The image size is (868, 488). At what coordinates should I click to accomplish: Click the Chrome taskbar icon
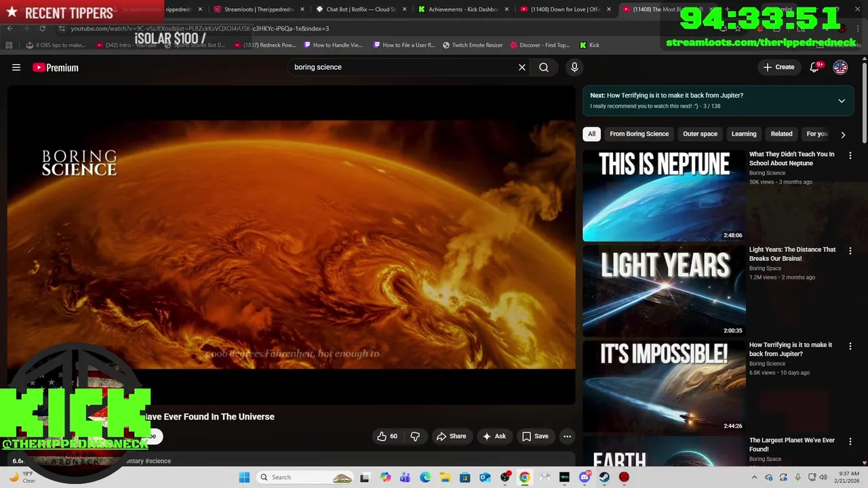tap(524, 477)
